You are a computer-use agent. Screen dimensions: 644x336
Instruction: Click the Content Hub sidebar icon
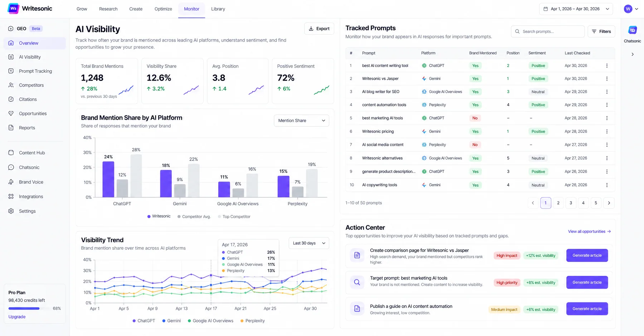[11, 153]
